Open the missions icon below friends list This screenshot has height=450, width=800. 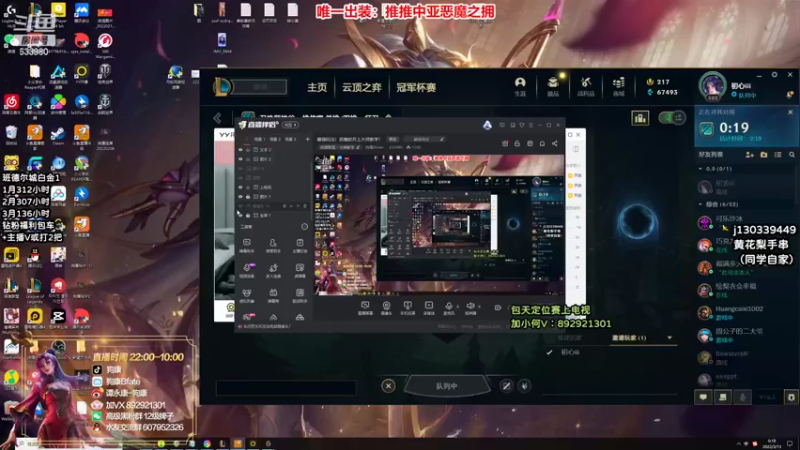[x=722, y=396]
